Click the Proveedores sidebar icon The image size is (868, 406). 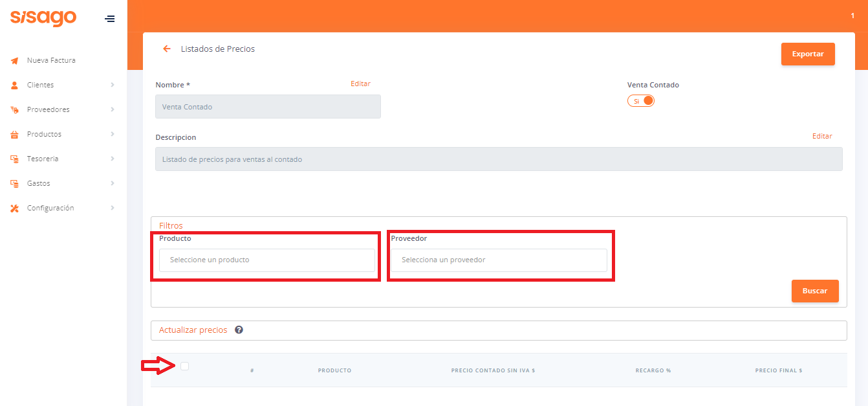[14, 110]
